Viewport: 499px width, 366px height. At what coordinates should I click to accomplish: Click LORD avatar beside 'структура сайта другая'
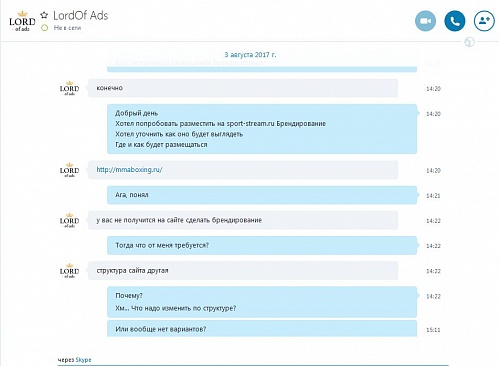[x=69, y=271]
